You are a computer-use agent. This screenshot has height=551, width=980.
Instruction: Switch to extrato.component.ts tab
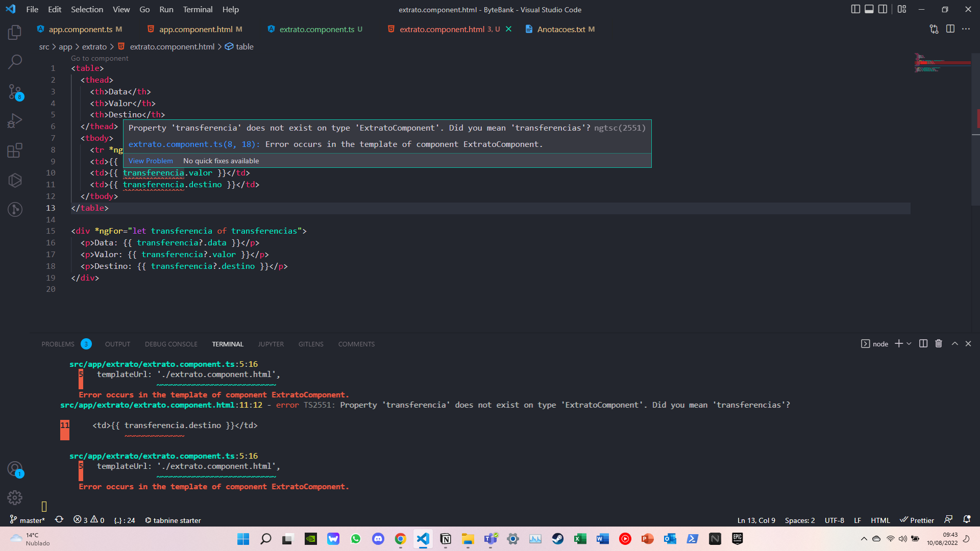pyautogui.click(x=315, y=29)
